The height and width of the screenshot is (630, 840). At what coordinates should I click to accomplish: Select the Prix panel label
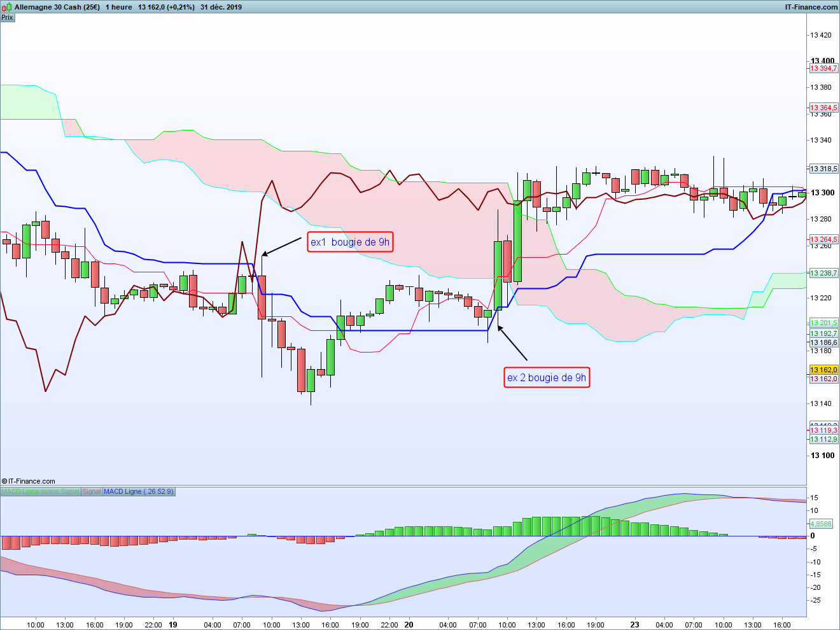coord(7,17)
